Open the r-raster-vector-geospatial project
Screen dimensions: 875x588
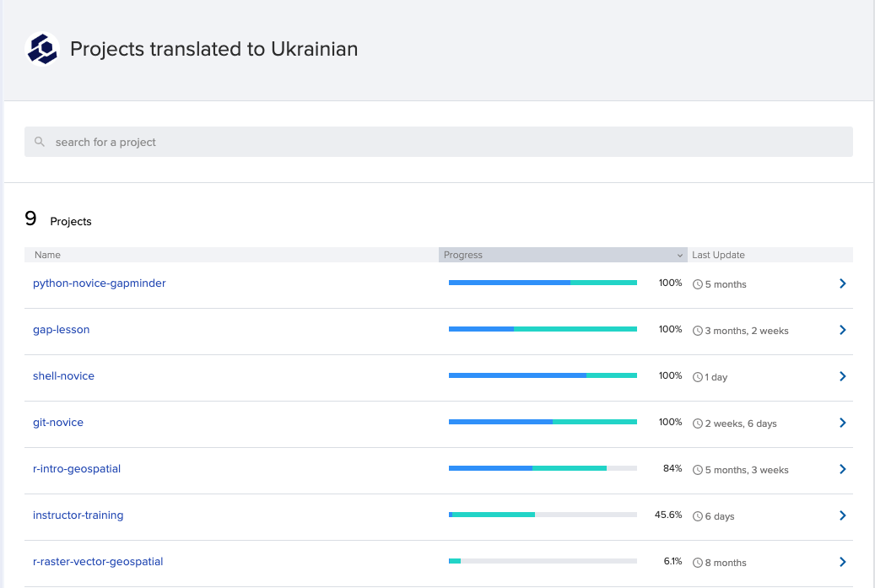(x=99, y=561)
